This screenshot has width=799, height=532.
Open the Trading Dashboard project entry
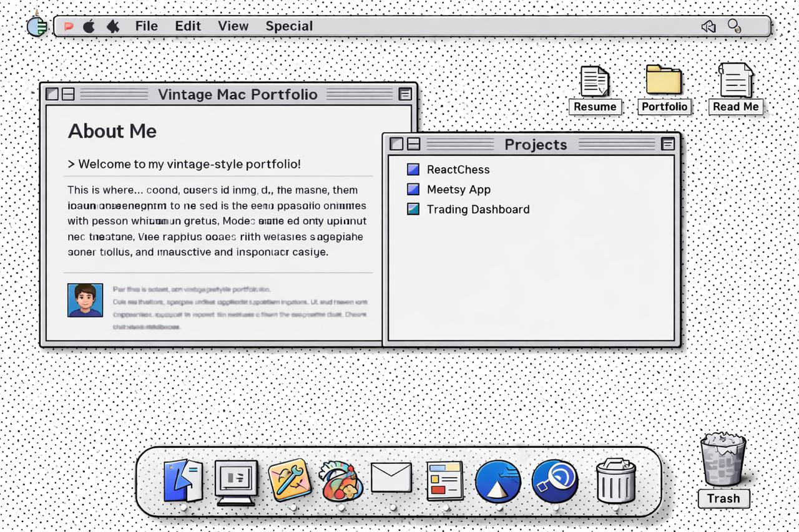(478, 210)
